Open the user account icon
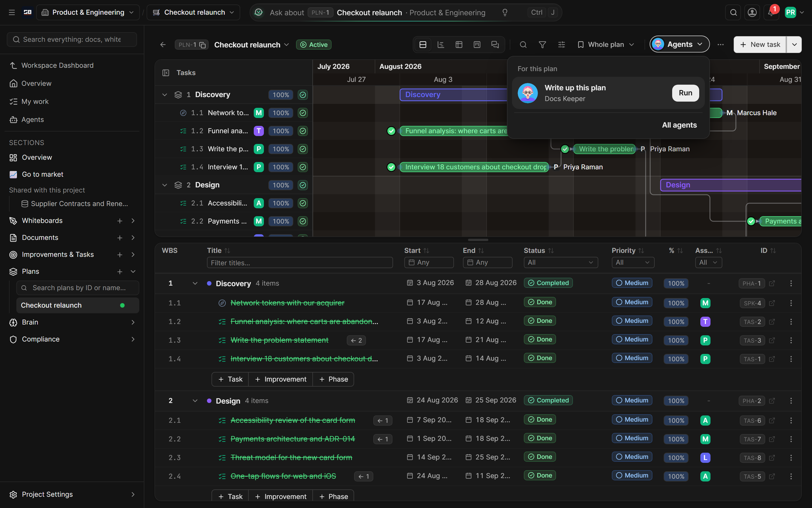This screenshot has width=812, height=508. (752, 12)
